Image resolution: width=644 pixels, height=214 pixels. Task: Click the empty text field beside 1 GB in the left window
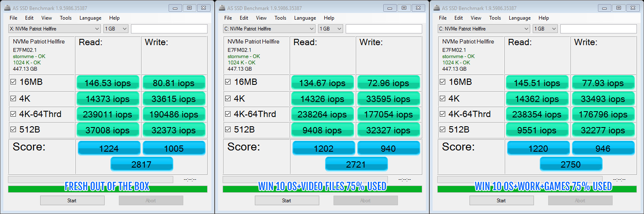point(169,29)
